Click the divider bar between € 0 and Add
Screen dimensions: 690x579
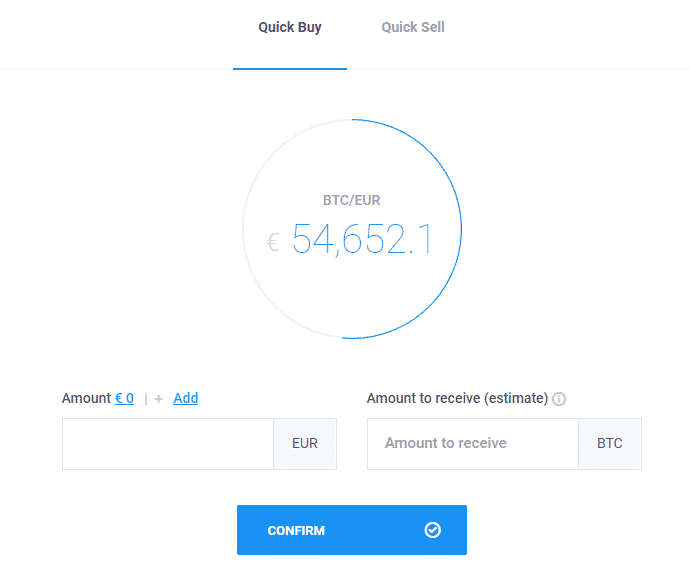(x=146, y=399)
